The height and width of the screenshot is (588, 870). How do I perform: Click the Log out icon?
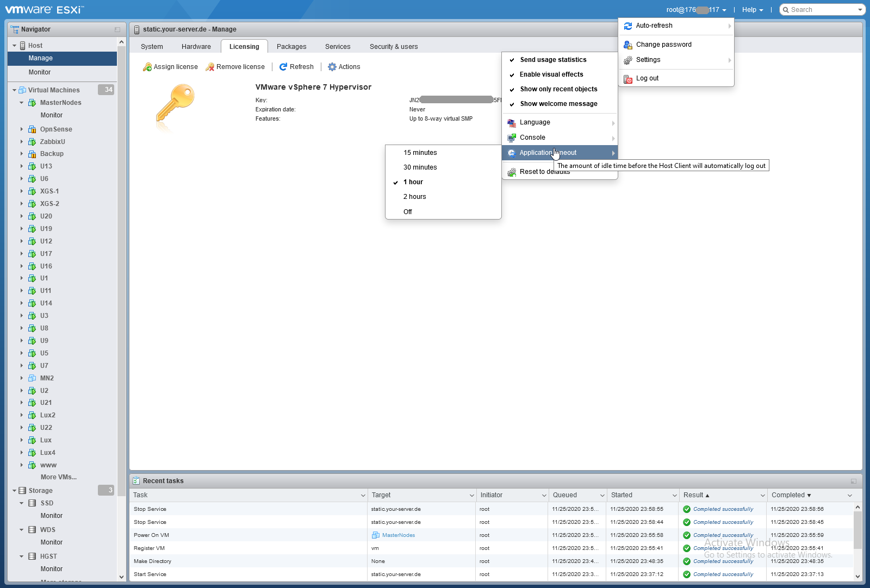pos(628,78)
